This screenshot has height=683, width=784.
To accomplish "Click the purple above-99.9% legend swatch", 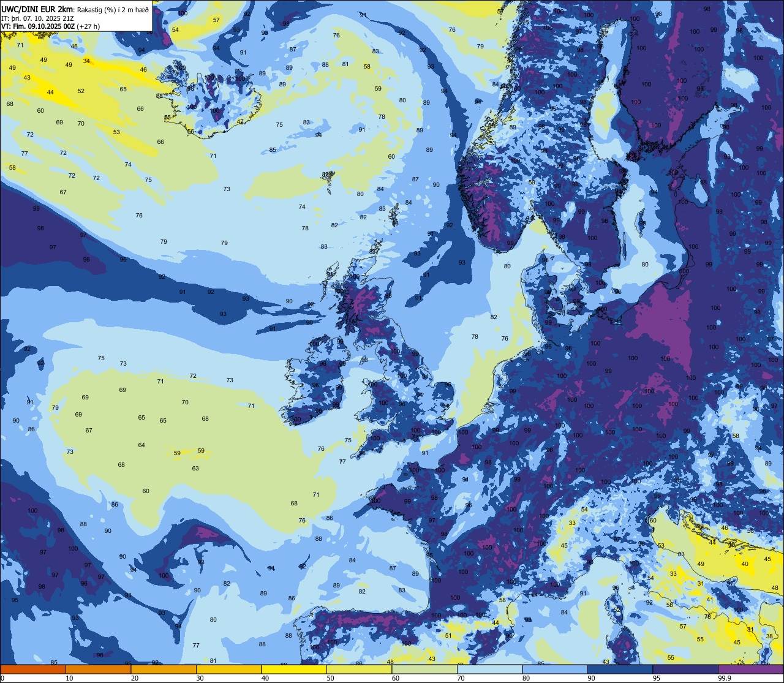I will pyautogui.click(x=750, y=669).
